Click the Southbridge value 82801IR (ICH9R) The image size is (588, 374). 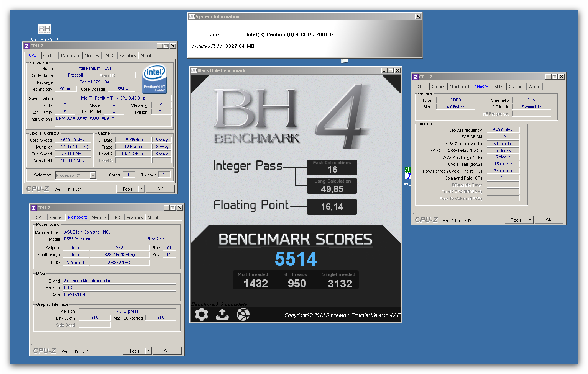pos(120,255)
